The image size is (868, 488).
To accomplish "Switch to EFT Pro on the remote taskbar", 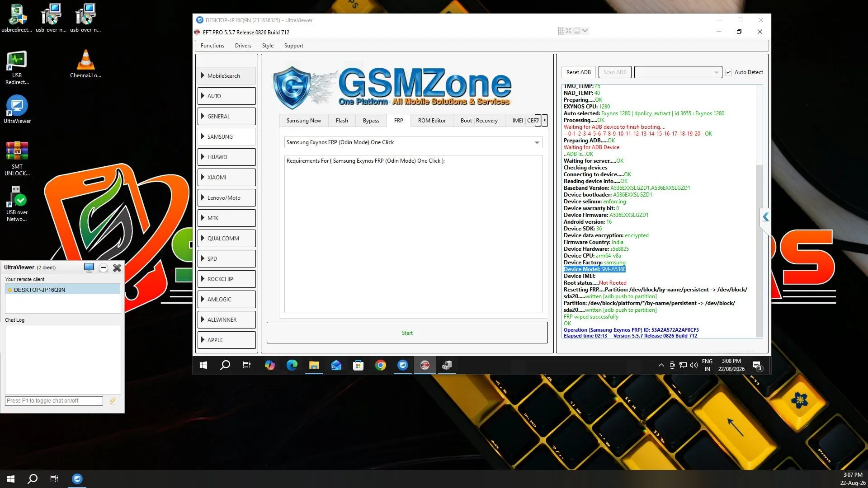I will [x=425, y=365].
